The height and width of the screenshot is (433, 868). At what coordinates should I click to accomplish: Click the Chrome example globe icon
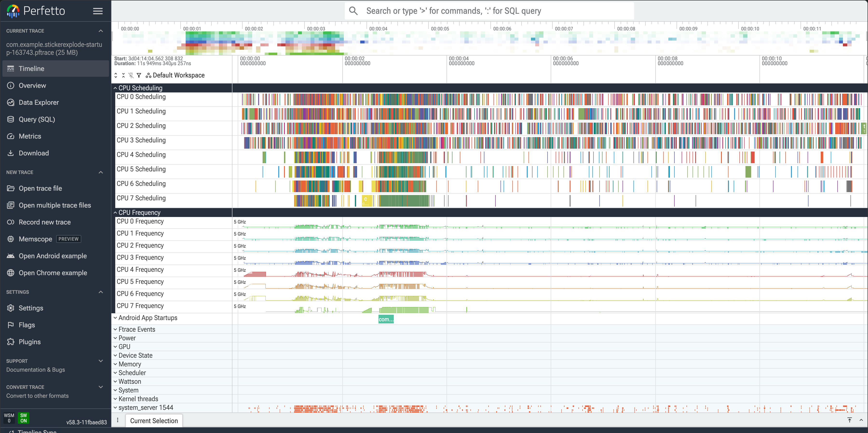11,272
